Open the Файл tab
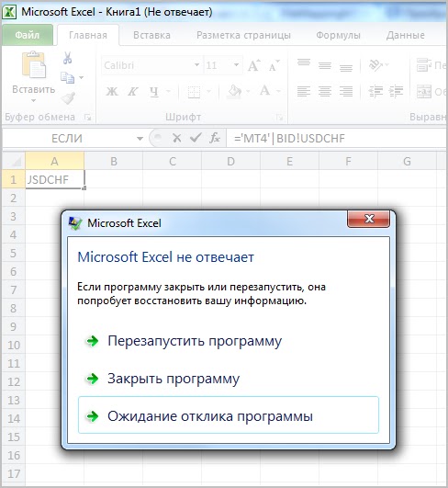The image size is (448, 488). [28, 35]
